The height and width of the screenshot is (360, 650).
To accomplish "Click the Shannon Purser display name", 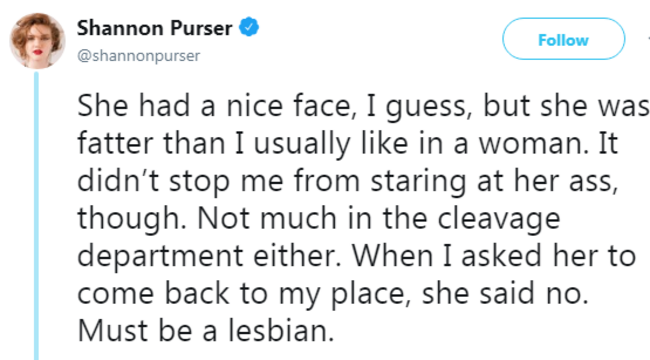I will 154,28.
